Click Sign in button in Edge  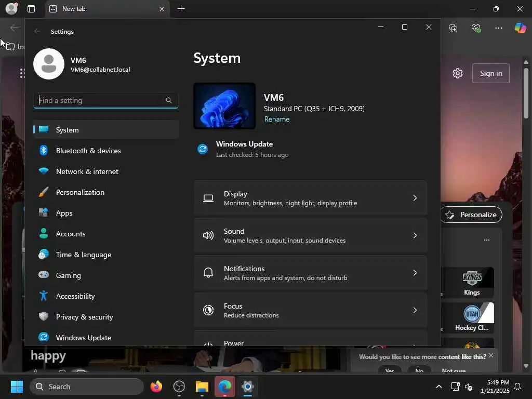click(490, 73)
